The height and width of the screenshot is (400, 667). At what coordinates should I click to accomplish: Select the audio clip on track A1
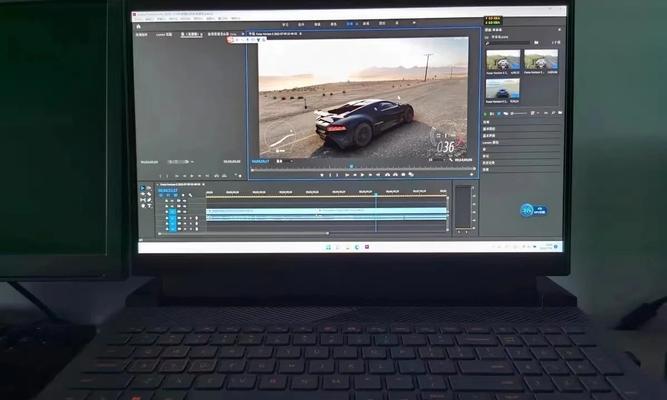327,217
